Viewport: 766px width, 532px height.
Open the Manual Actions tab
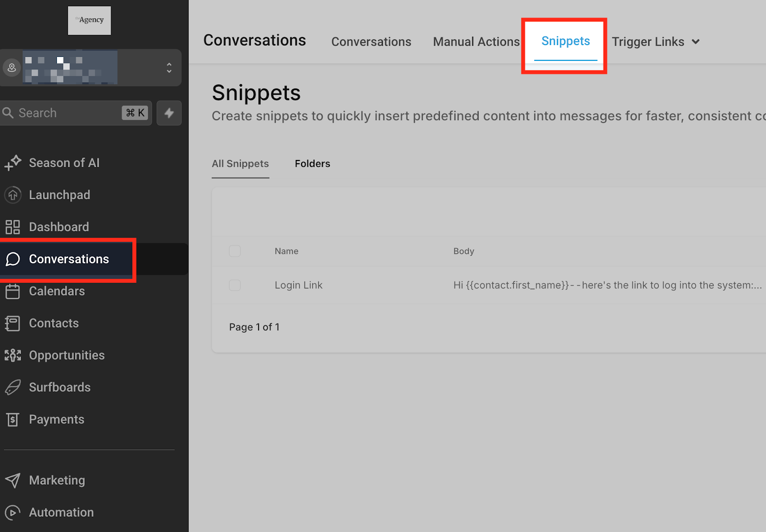point(476,42)
